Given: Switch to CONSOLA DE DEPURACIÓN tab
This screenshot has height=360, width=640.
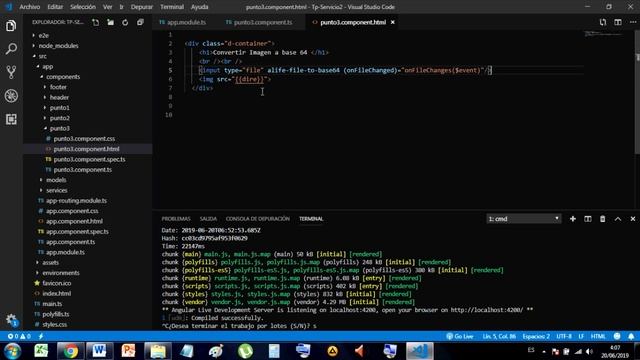Looking at the screenshot, I should [258, 219].
